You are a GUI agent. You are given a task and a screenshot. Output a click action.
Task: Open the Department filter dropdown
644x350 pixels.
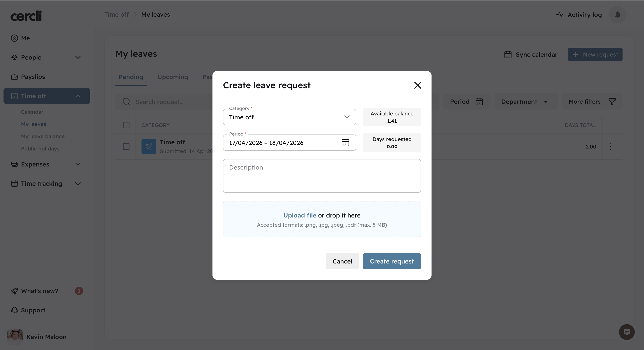coord(525,102)
